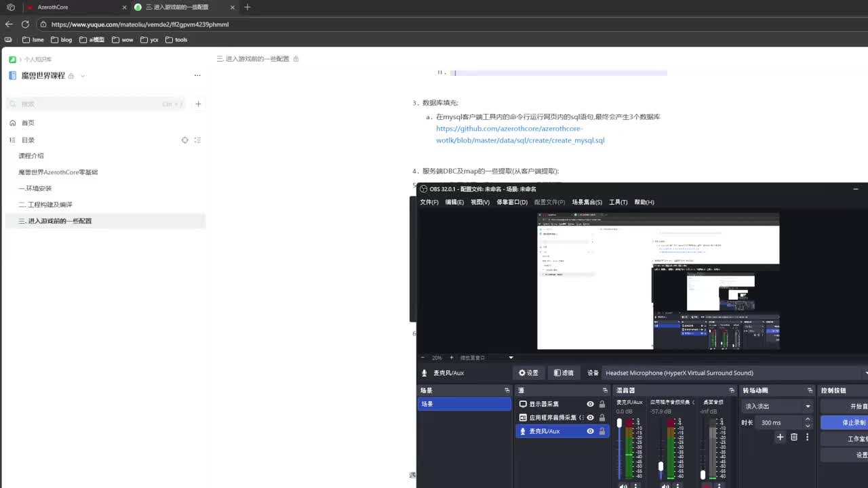Open the 滤镜 filters button
The width and height of the screenshot is (868, 488).
coord(564,373)
